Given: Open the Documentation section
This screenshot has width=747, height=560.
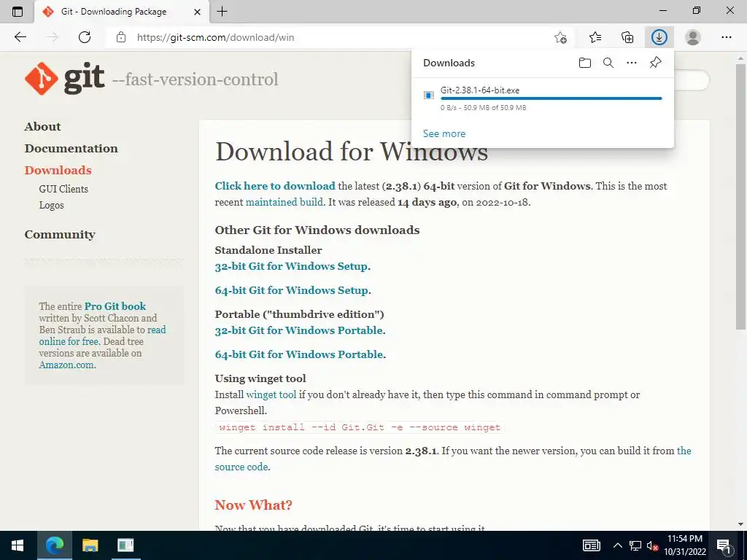Looking at the screenshot, I should click(x=71, y=149).
